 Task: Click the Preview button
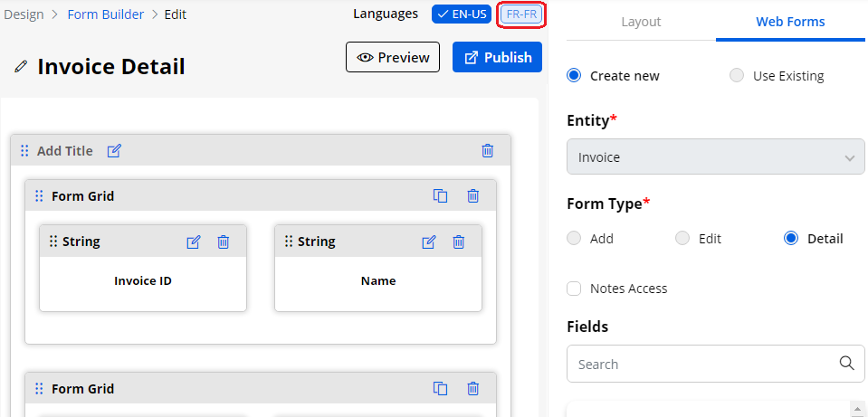pos(393,58)
